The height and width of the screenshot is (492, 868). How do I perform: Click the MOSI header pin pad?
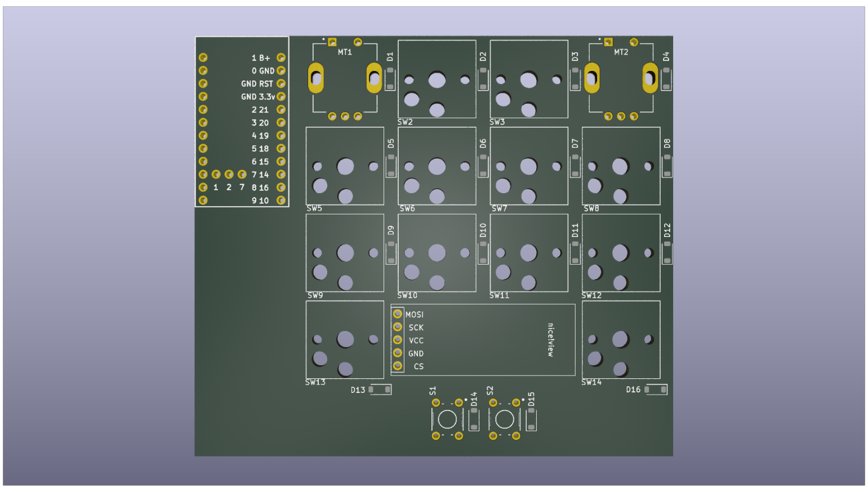point(398,314)
